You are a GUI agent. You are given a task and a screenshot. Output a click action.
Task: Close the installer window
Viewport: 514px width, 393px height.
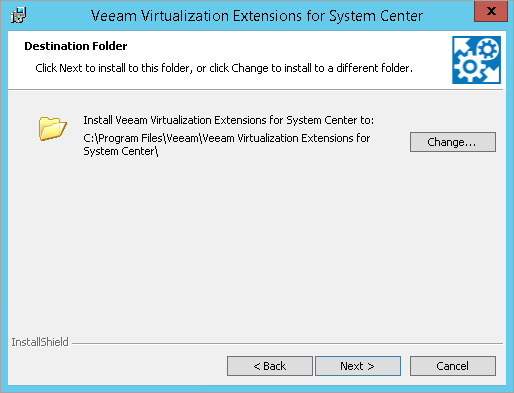click(x=491, y=11)
